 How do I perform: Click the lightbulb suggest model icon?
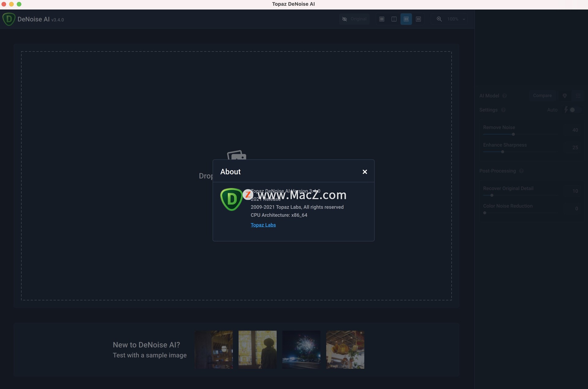pyautogui.click(x=564, y=96)
